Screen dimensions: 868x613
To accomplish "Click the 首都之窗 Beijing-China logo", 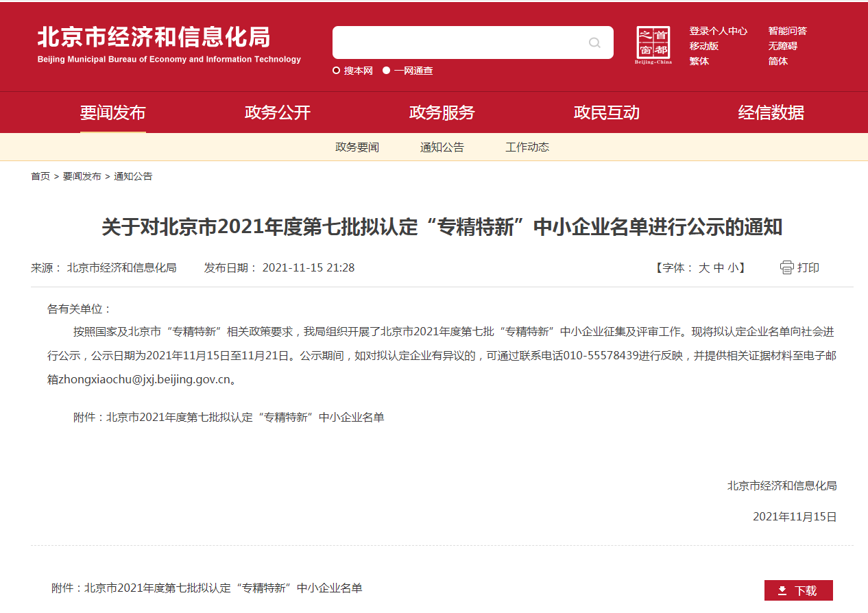I will coord(653,45).
